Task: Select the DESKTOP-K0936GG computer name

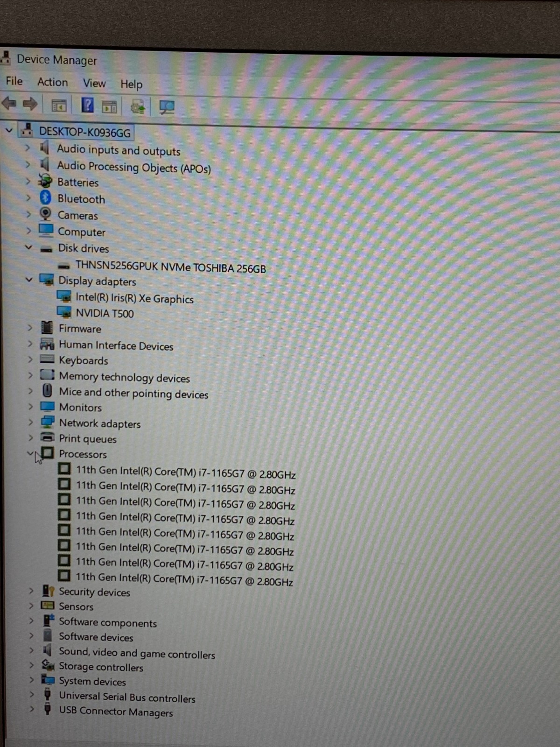Action: click(x=84, y=132)
